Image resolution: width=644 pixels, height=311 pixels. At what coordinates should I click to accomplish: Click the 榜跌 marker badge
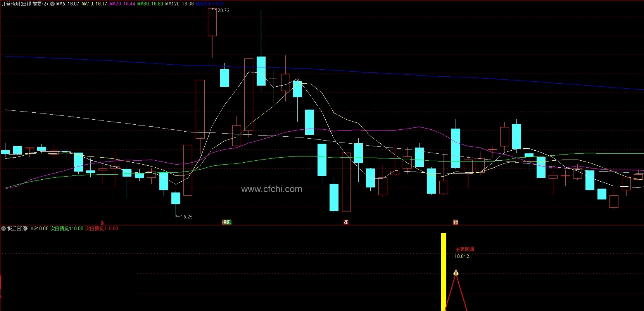[x=227, y=222]
